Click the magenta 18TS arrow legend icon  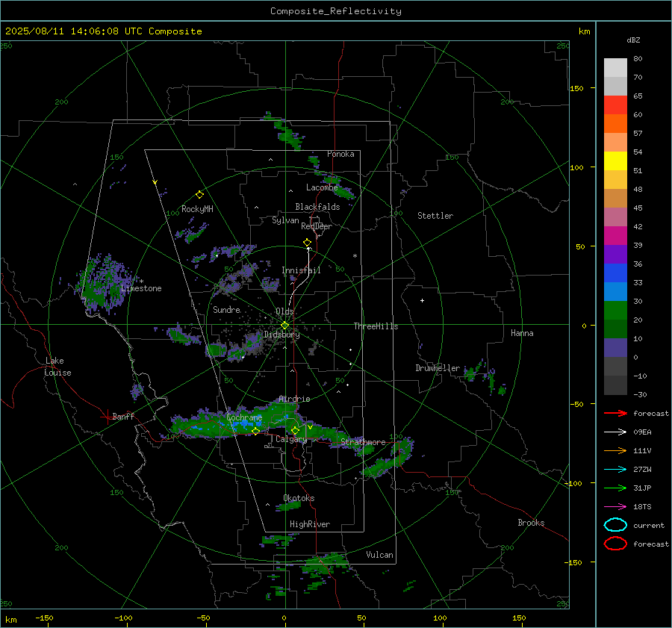(615, 507)
